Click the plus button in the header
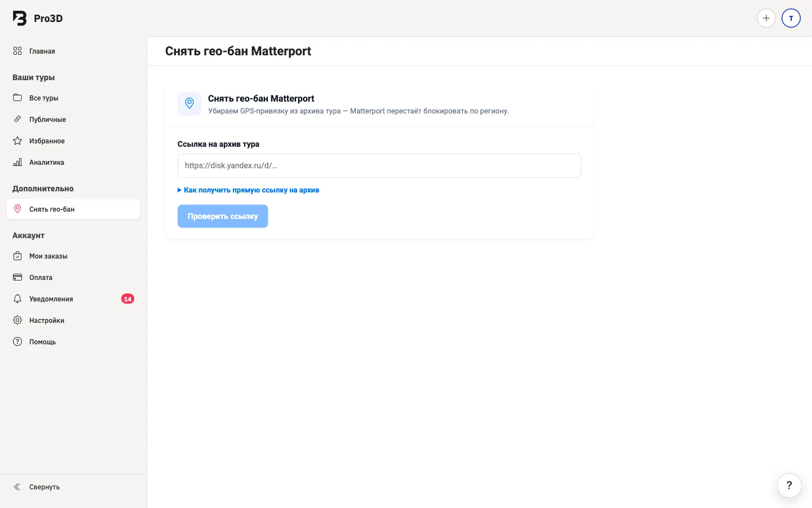The height and width of the screenshot is (508, 812). (x=766, y=18)
